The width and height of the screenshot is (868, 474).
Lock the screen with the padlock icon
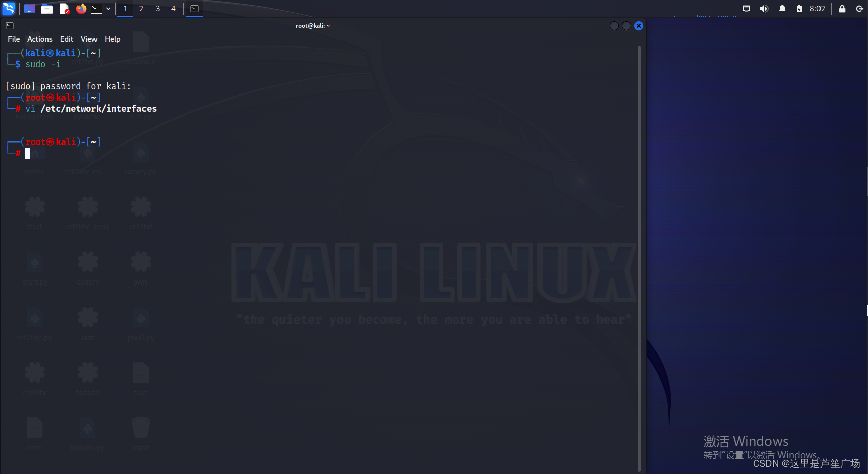(x=842, y=9)
